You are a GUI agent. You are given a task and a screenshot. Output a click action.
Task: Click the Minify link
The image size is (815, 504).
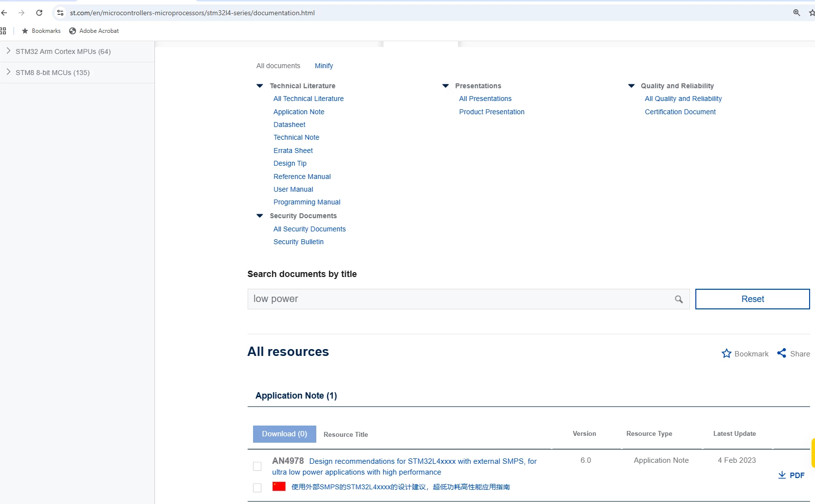[324, 66]
